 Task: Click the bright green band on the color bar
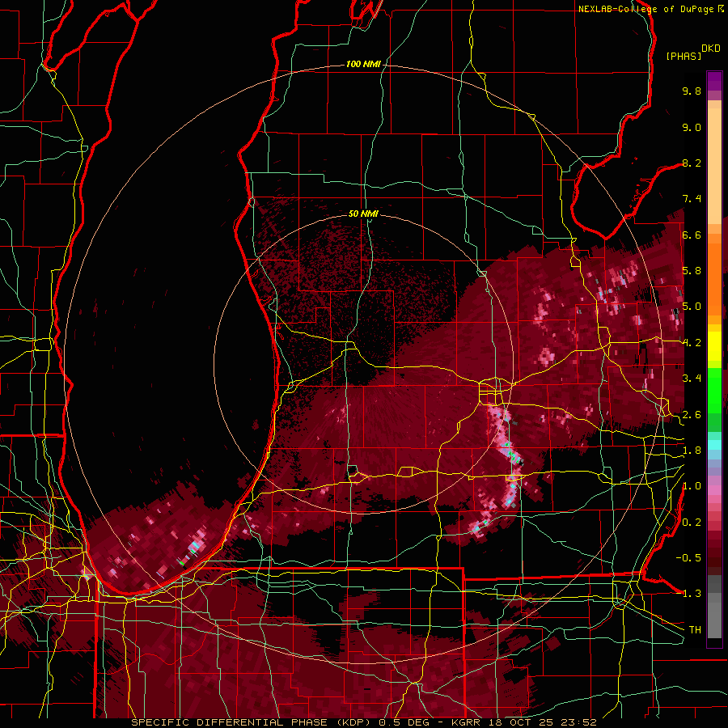click(714, 389)
